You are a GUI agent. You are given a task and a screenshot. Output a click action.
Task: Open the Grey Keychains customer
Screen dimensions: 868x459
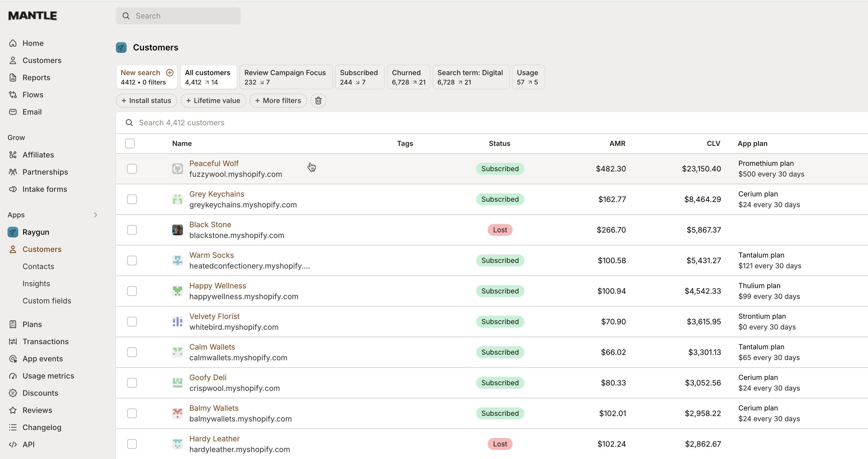click(217, 194)
